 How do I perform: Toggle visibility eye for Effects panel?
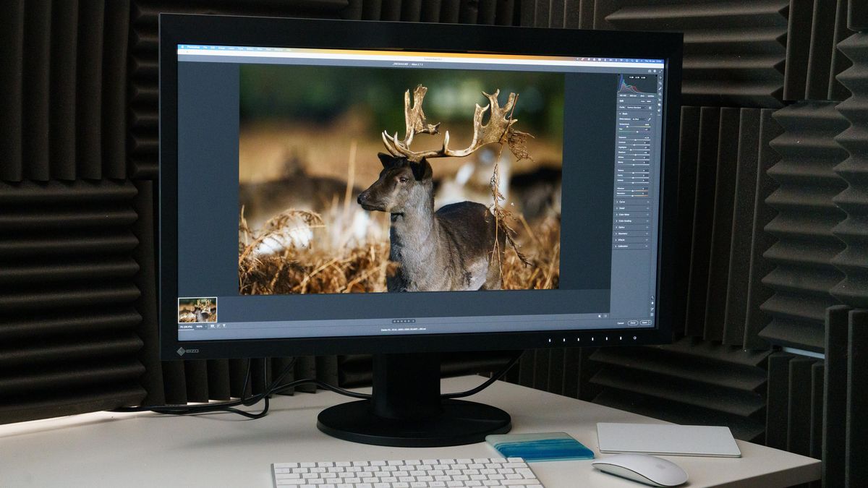pos(650,240)
